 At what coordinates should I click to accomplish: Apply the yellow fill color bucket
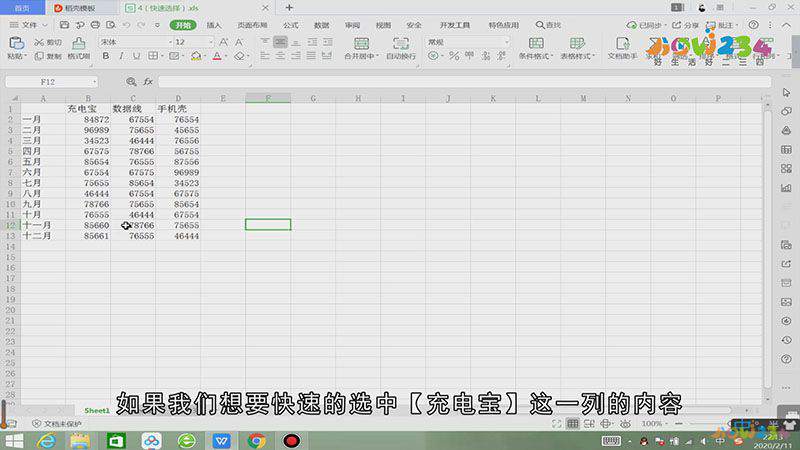(x=195, y=56)
